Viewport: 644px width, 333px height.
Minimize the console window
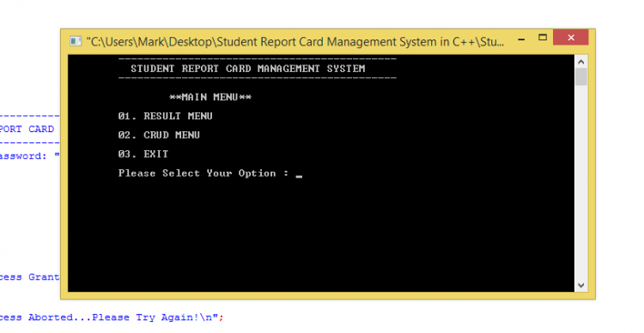pos(521,39)
